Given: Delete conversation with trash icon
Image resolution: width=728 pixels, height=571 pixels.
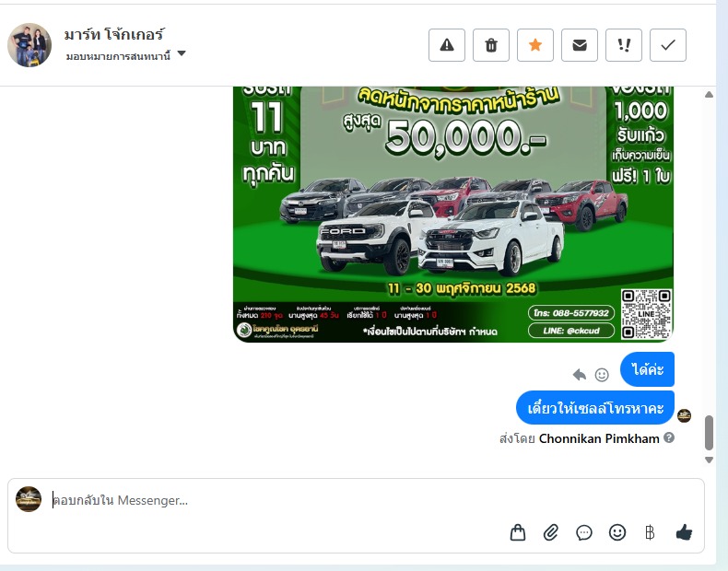Looking at the screenshot, I should [x=491, y=45].
